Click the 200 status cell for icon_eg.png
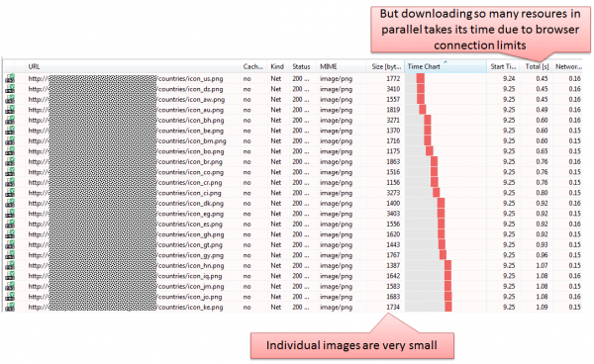The height and width of the screenshot is (364, 594). 301,214
